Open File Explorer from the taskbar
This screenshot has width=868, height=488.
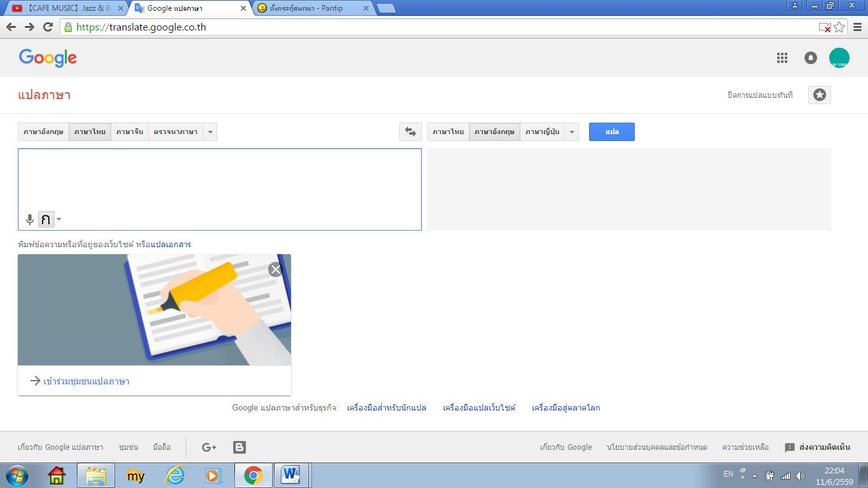(96, 475)
